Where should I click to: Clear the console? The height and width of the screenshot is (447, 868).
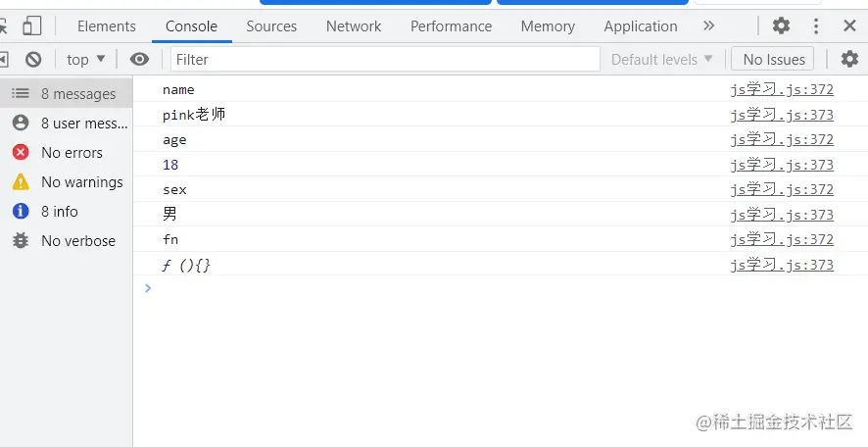[33, 59]
